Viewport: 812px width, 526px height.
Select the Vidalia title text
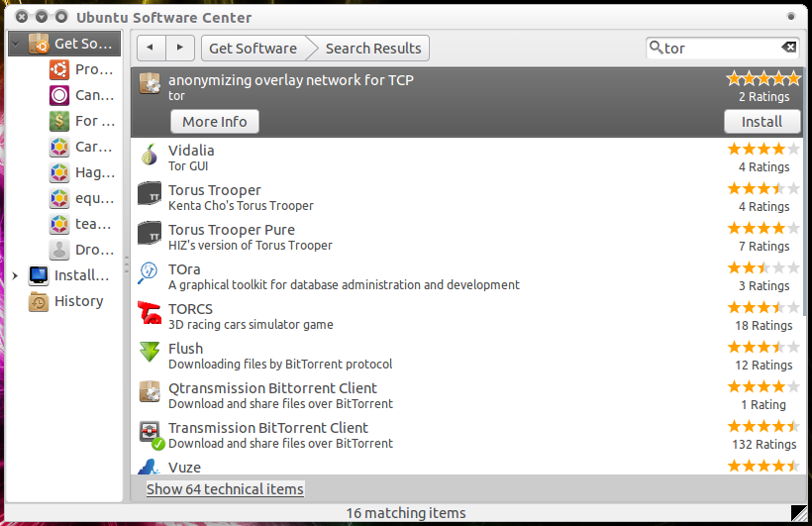pos(191,151)
